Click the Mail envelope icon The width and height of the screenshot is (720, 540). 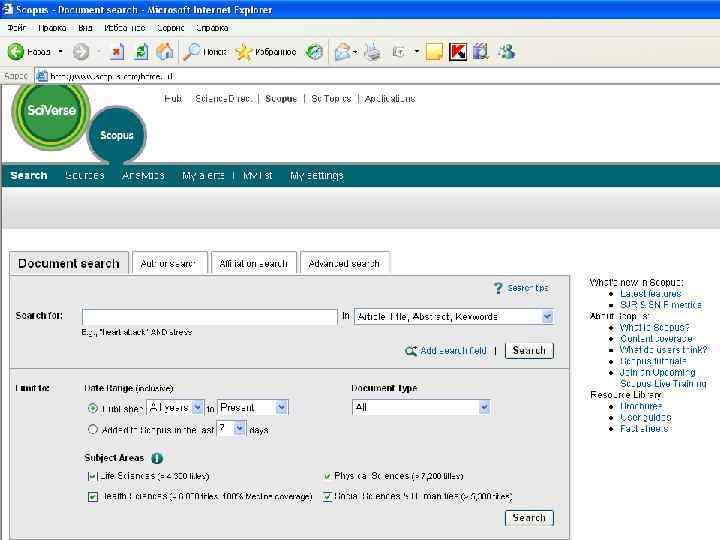(x=343, y=52)
